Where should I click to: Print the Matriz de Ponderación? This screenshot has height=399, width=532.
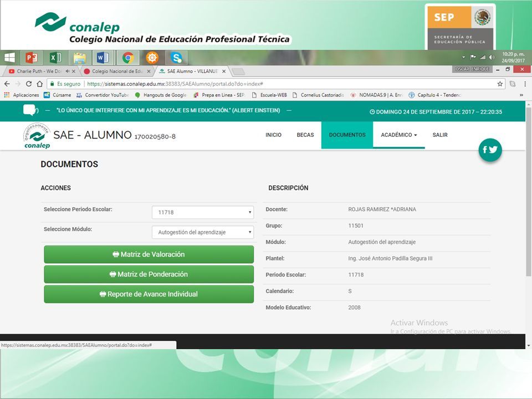pyautogui.click(x=149, y=274)
